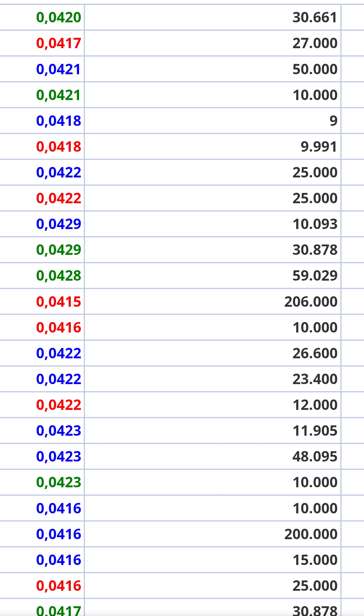Select the volume cell 26.600
The height and width of the screenshot is (616, 364).
point(315,353)
